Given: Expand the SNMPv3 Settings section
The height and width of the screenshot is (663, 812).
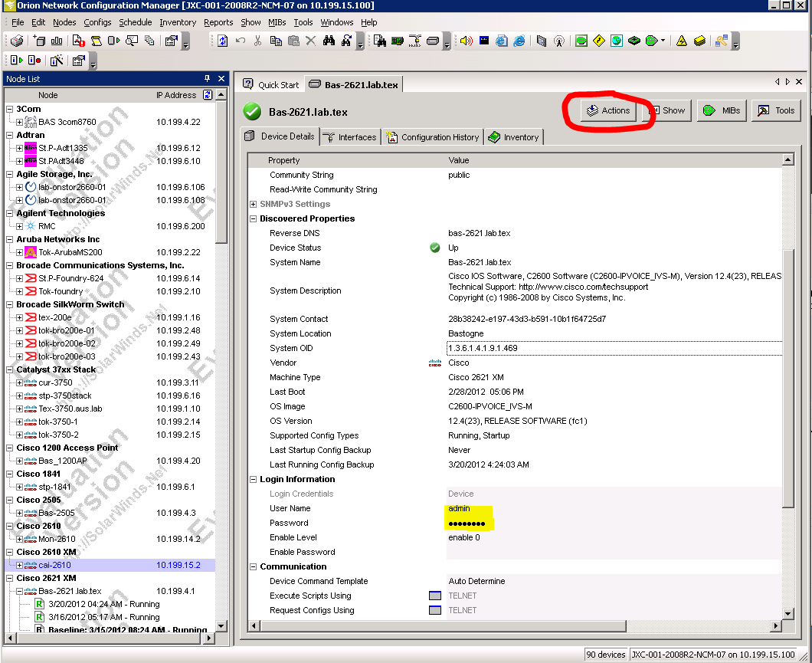Looking at the screenshot, I should (x=254, y=204).
